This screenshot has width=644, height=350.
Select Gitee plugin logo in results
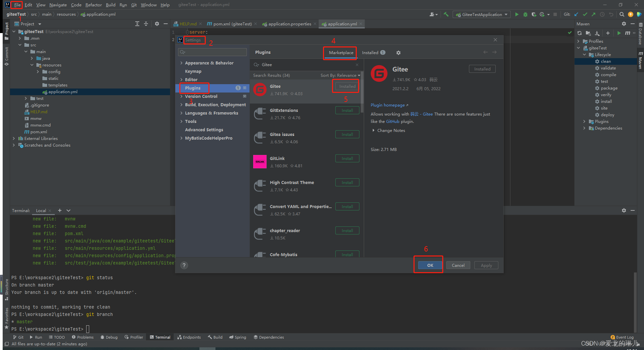point(260,90)
